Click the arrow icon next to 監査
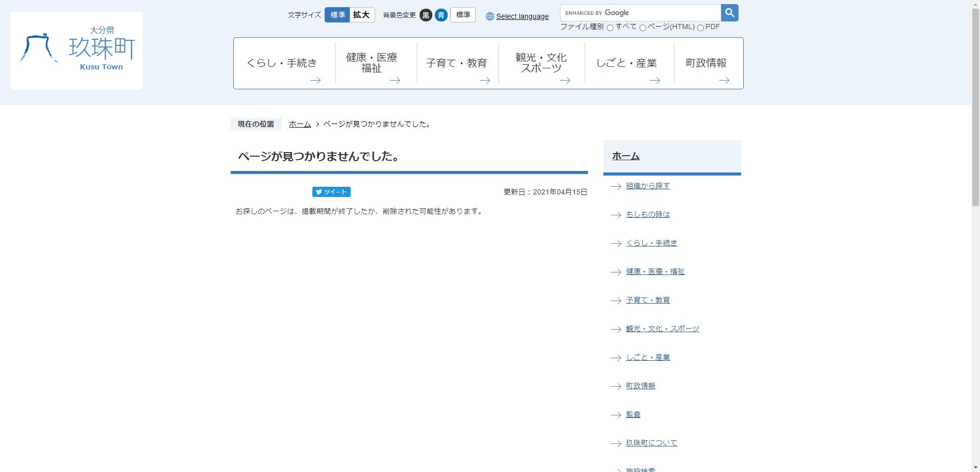 (x=615, y=415)
